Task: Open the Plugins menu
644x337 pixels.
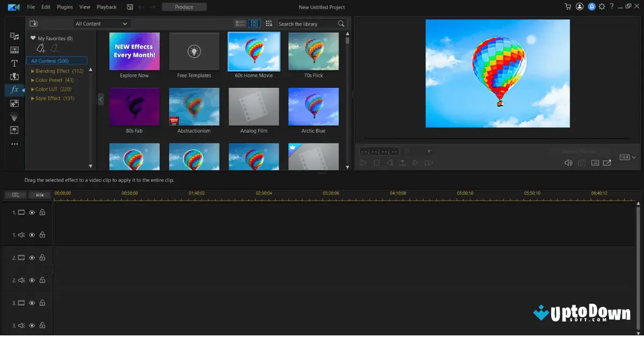Action: pos(65,7)
